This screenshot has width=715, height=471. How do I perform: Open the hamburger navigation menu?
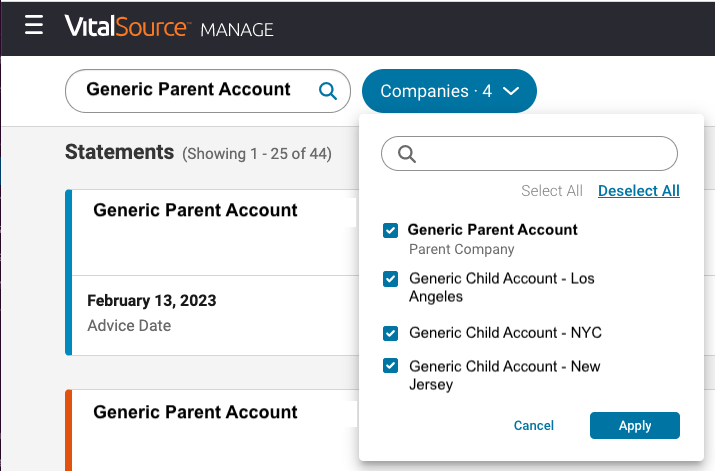tap(34, 26)
